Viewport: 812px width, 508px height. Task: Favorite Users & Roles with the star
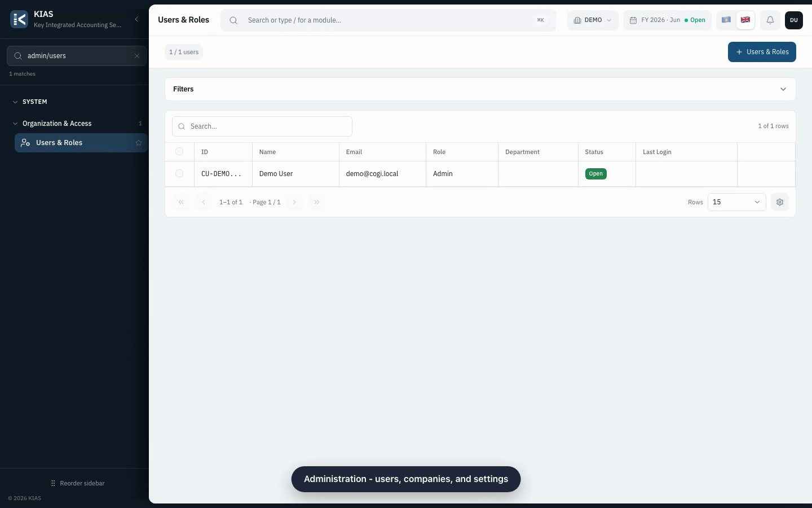pos(138,143)
